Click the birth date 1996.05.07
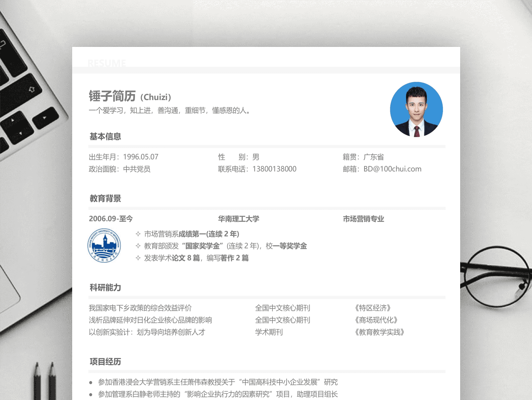This screenshot has width=532, height=400. pyautogui.click(x=141, y=157)
